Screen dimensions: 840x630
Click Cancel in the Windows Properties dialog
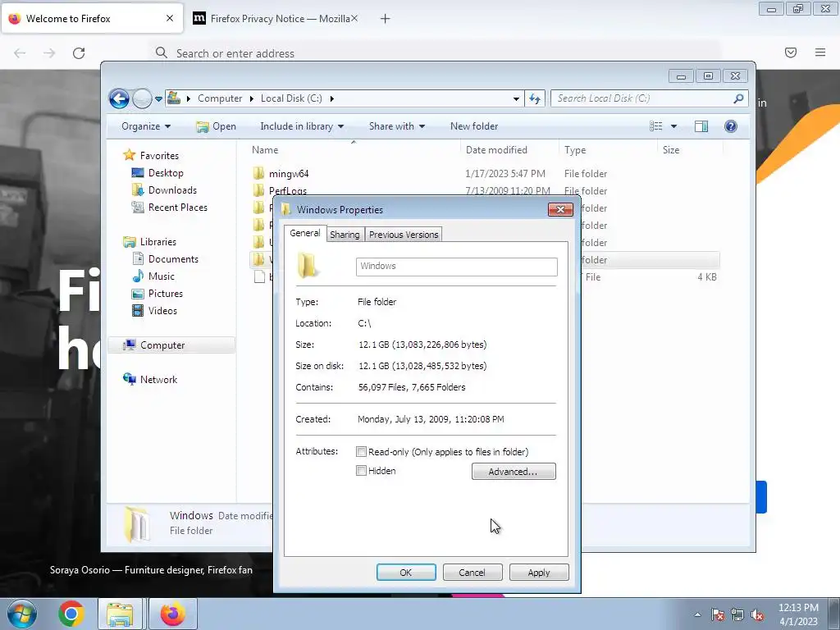click(x=472, y=572)
